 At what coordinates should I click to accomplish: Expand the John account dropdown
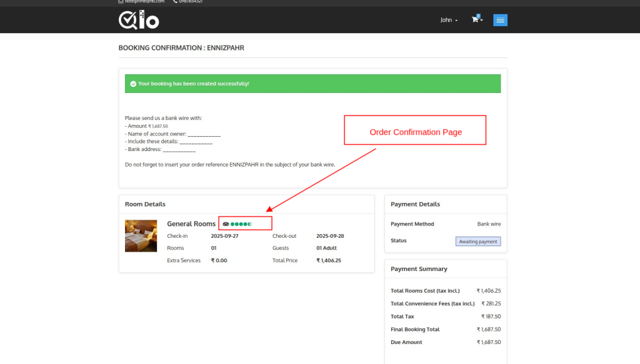pos(449,20)
